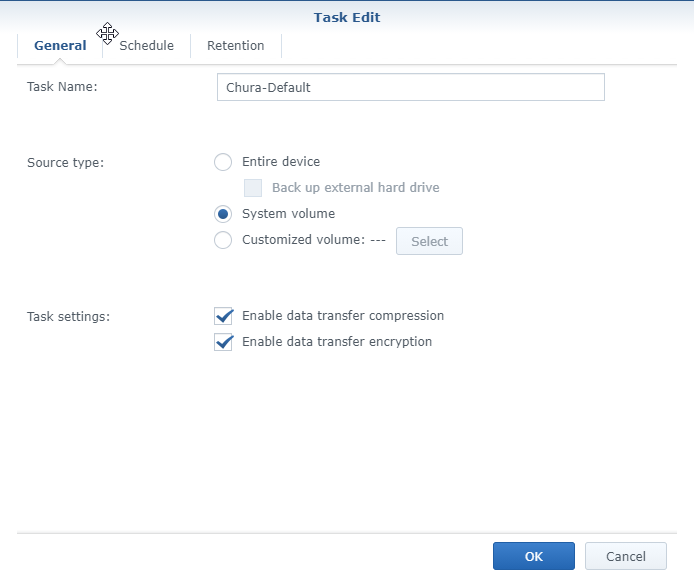
Task: Click the 'Enable data transfer compression' label text
Action: pyautogui.click(x=343, y=316)
